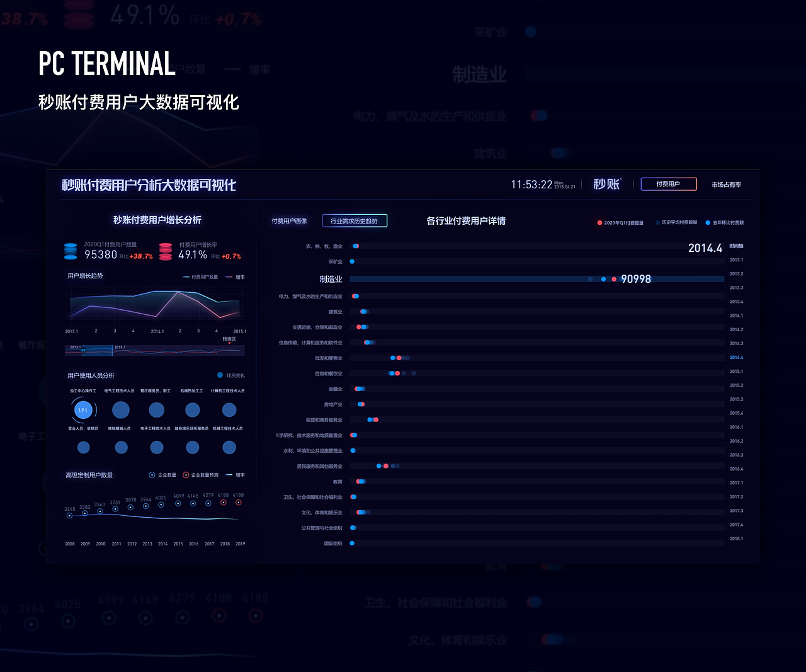Click the 11:53:22 clock display

pyautogui.click(x=531, y=184)
